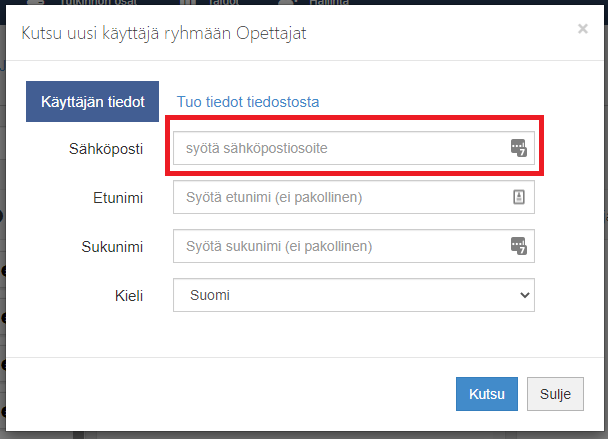The height and width of the screenshot is (439, 608).
Task: Open the Kieli language dropdown
Action: coord(353,295)
